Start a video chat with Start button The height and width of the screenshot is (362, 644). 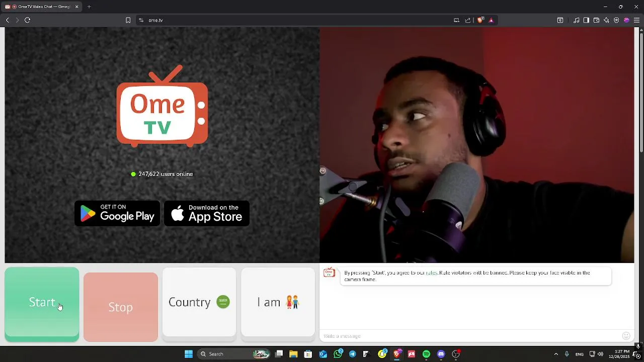pyautogui.click(x=42, y=304)
